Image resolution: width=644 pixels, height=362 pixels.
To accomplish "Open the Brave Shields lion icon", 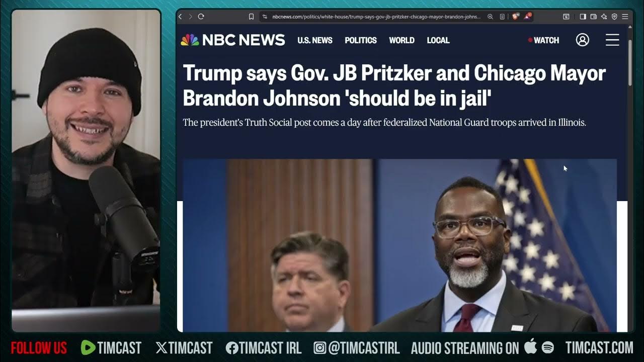I will coord(515,17).
